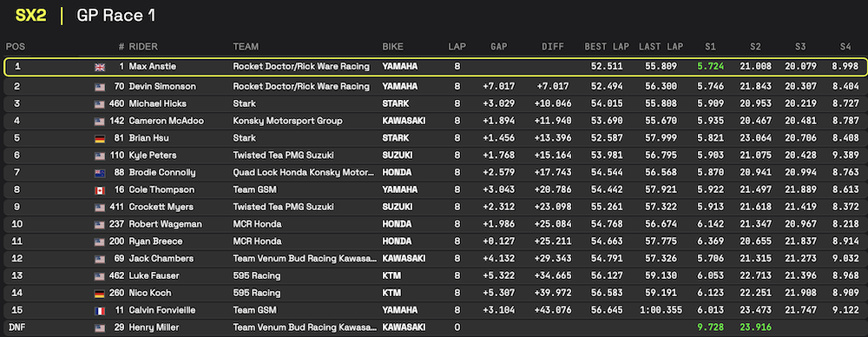The width and height of the screenshot is (868, 337).
Task: Click the Canadian flag beside Cole Thompson
Action: pyautogui.click(x=100, y=190)
